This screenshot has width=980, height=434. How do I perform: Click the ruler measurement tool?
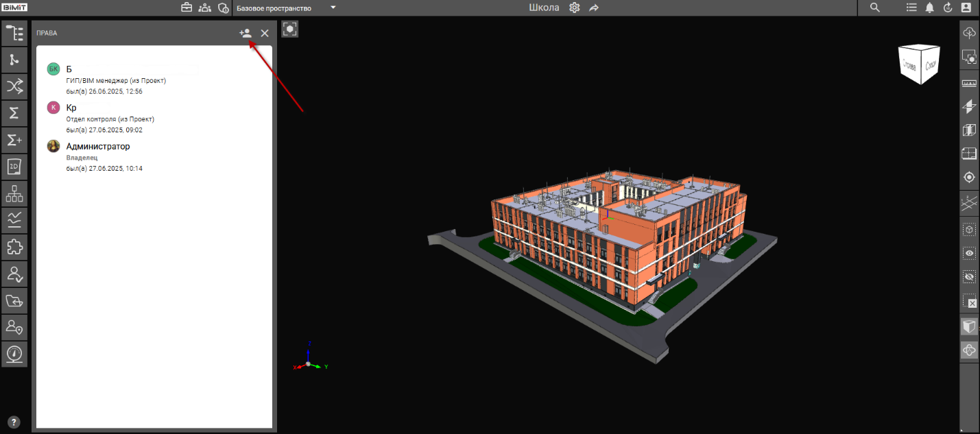tap(969, 84)
